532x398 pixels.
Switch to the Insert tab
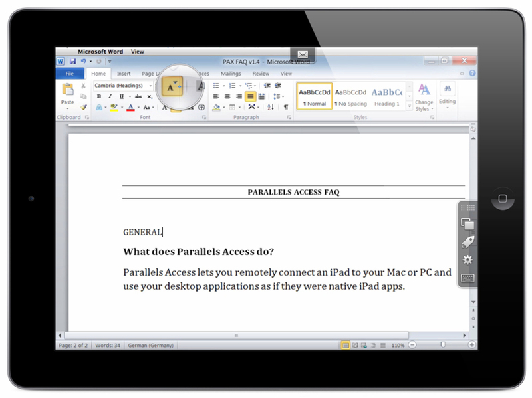point(124,74)
